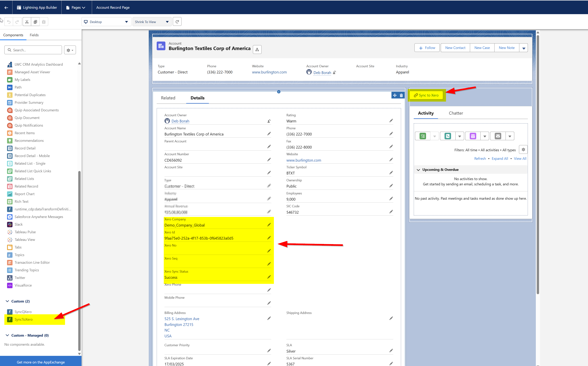Select the Activity tab

click(x=426, y=113)
